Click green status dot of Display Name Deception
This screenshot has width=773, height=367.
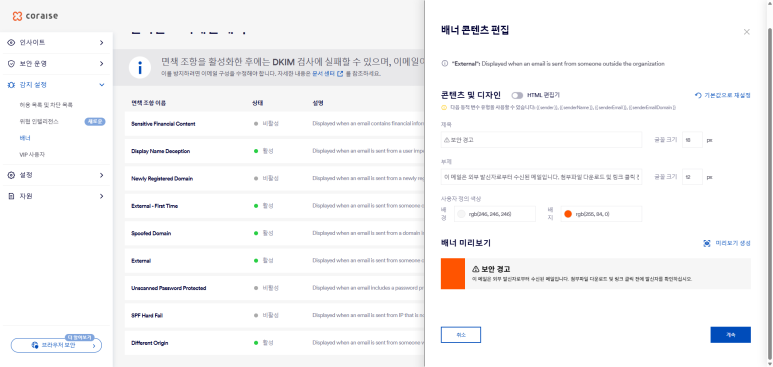tap(256, 151)
